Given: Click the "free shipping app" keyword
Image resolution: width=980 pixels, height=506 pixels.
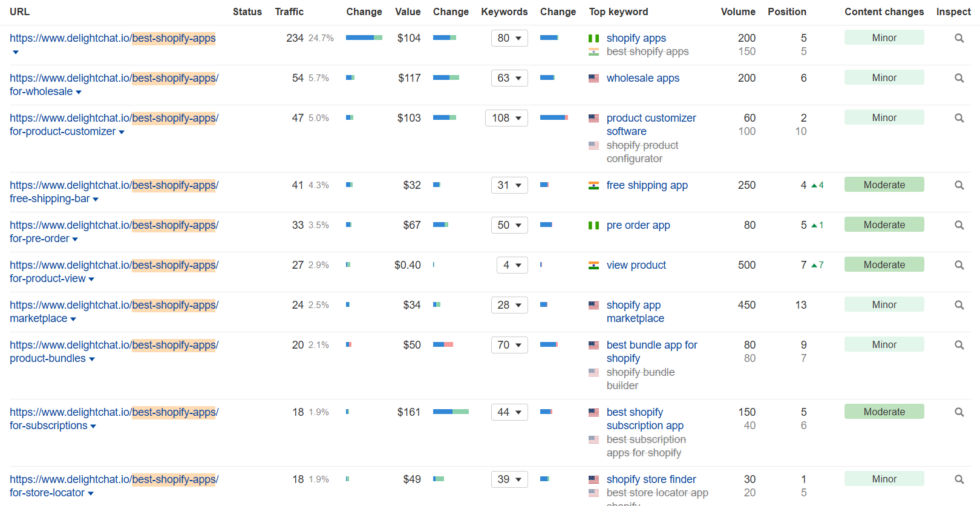Looking at the screenshot, I should (x=647, y=185).
